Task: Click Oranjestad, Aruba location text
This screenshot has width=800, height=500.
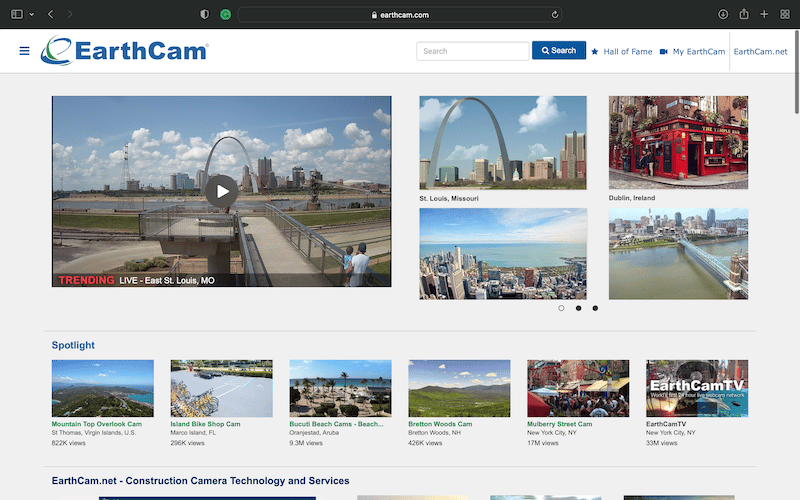Action: 314,433
